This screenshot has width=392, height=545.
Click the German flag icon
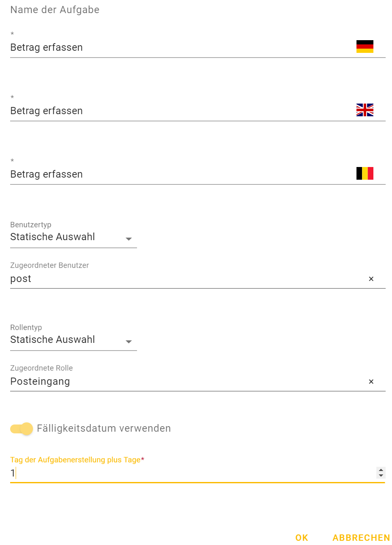tap(365, 47)
